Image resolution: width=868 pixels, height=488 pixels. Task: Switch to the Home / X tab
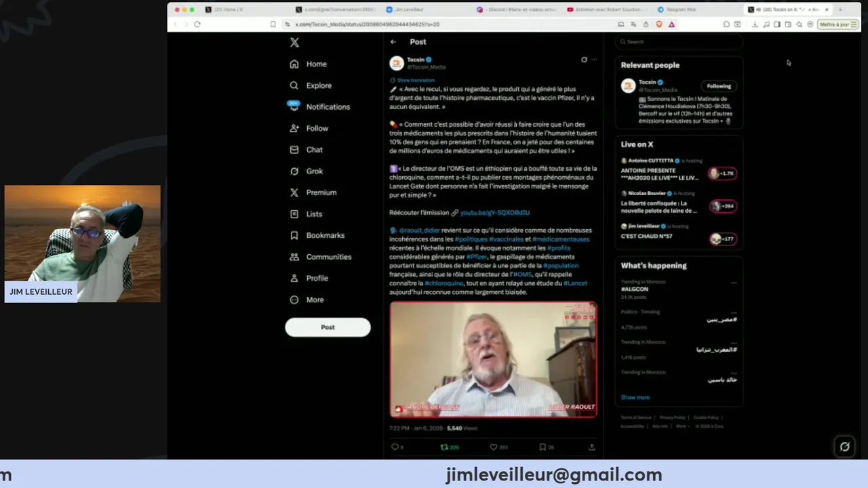[245, 9]
